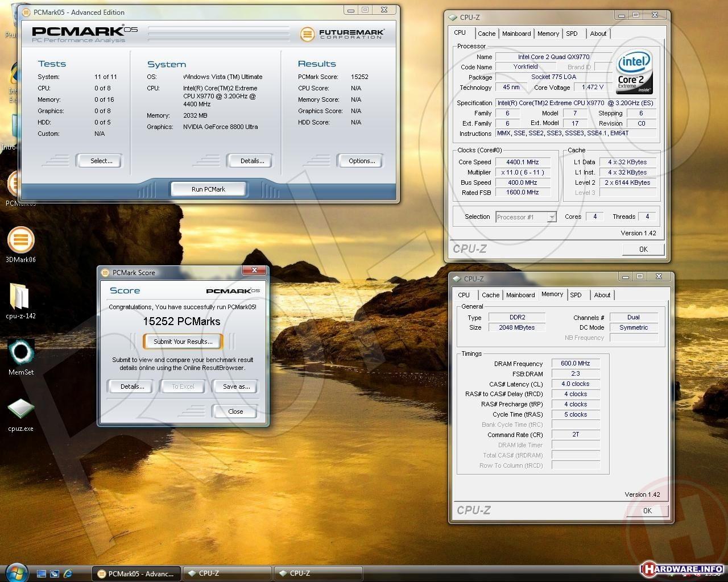Image resolution: width=728 pixels, height=582 pixels.
Task: Launch Internet Explorer from quick launch
Action: [x=68, y=573]
